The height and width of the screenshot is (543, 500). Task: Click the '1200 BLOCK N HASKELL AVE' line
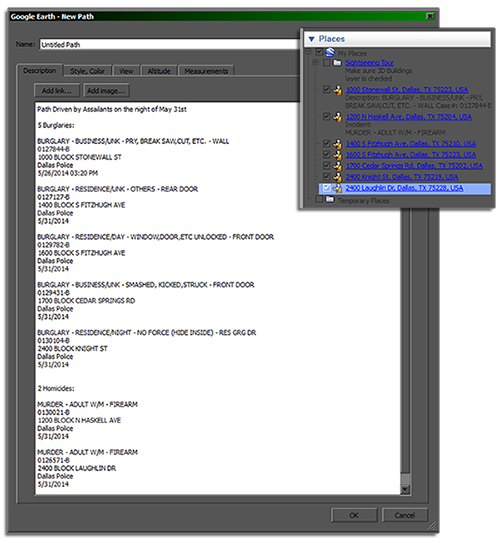pos(79,420)
